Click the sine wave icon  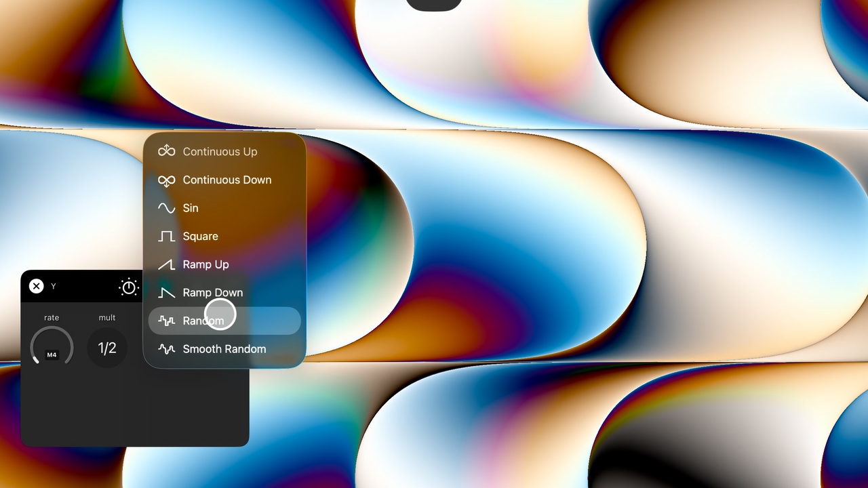(166, 208)
